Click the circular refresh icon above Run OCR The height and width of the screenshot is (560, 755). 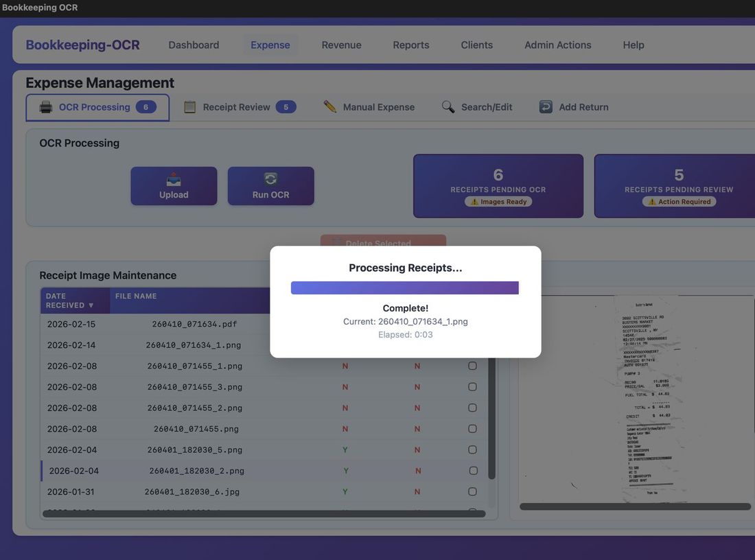(270, 178)
